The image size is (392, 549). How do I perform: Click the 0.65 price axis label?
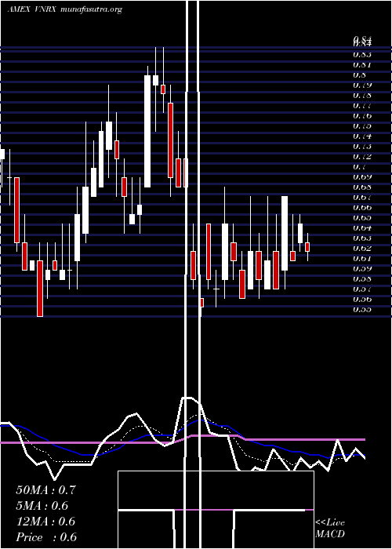pos(362,217)
